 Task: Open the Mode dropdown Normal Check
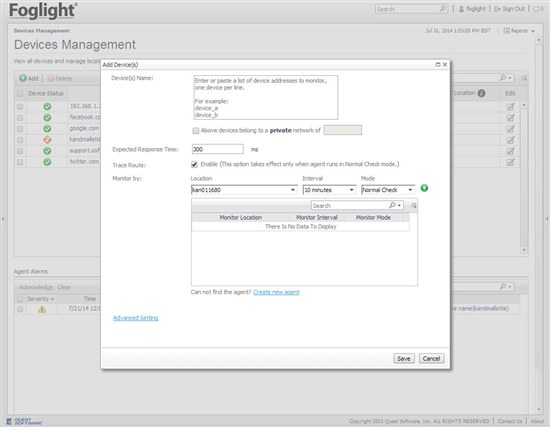[x=388, y=190]
